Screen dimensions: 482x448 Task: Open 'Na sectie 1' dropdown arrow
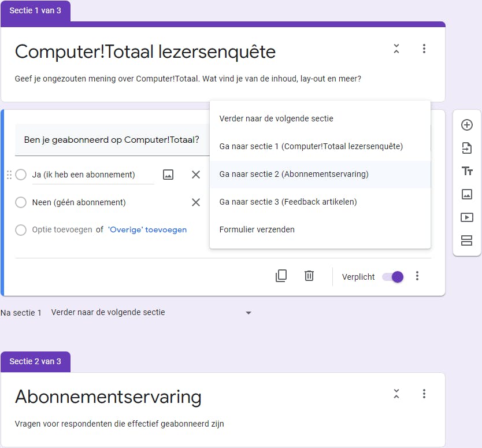(x=249, y=313)
